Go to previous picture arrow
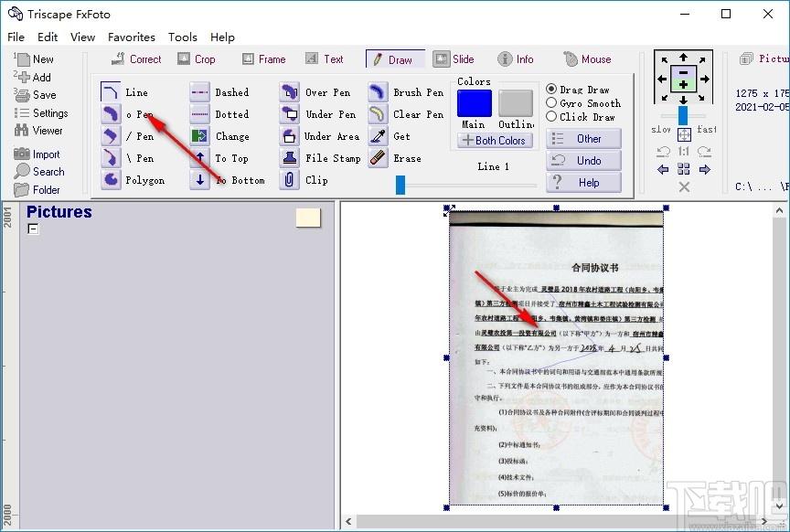Screen dimensions: 790x532 click(x=663, y=169)
